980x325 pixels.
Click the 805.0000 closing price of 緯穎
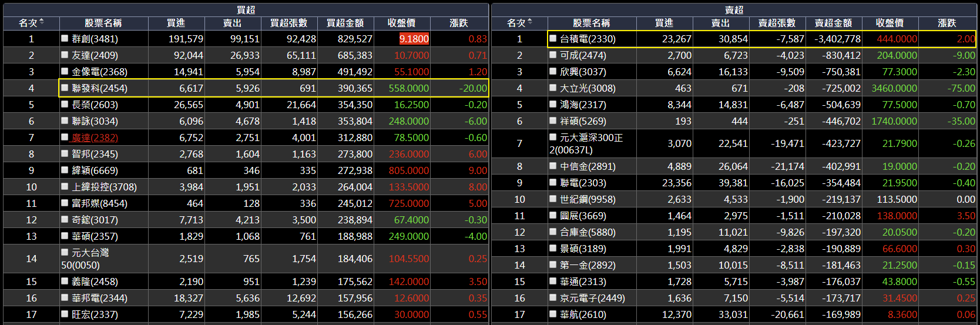pos(409,170)
